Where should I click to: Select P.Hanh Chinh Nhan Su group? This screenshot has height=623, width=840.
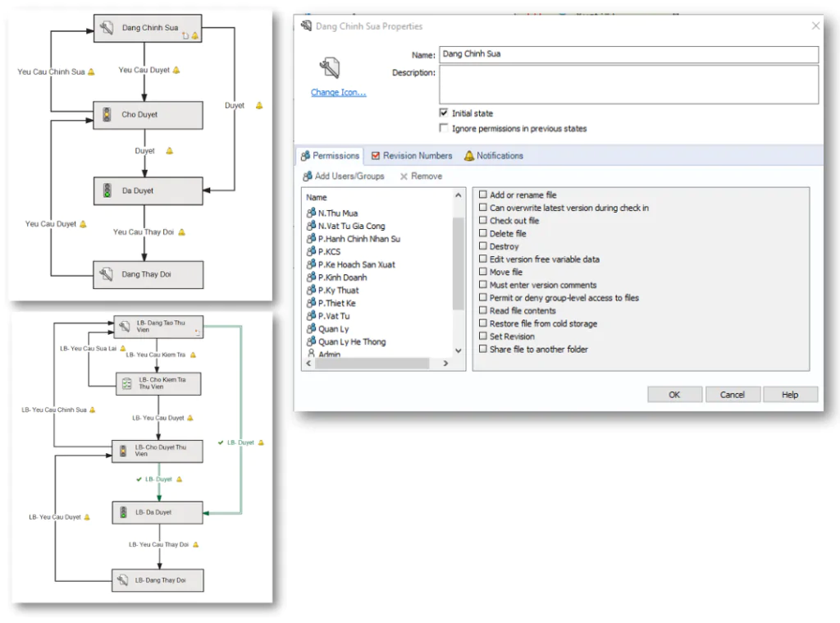[354, 239]
